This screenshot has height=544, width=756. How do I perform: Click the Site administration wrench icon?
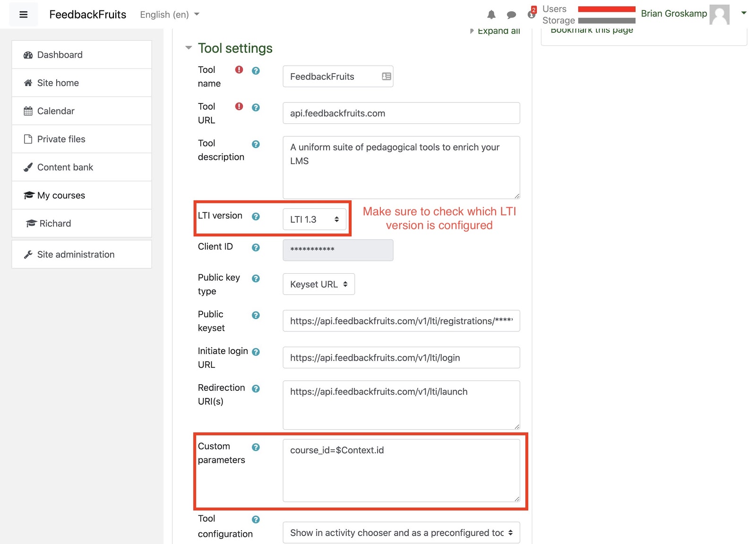(x=28, y=254)
